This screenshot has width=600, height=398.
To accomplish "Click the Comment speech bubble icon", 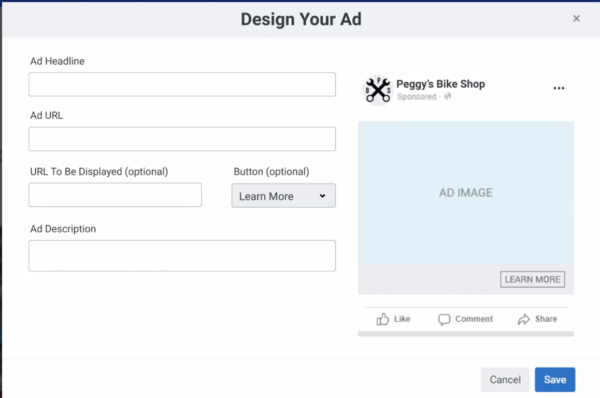I will click(444, 319).
